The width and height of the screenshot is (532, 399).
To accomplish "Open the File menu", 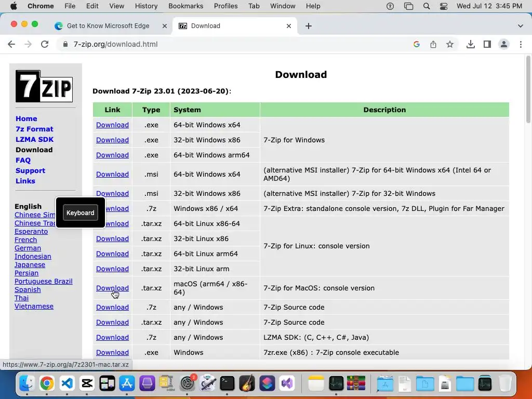I will (70, 6).
